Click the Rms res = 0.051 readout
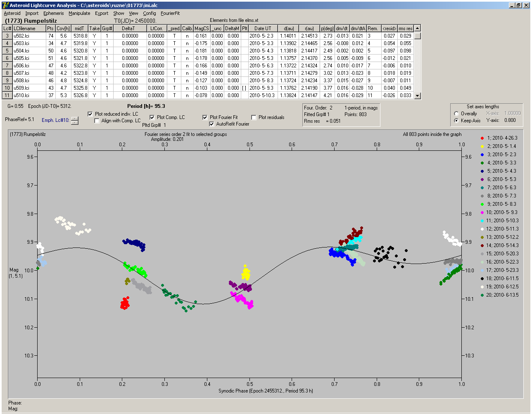 322,121
